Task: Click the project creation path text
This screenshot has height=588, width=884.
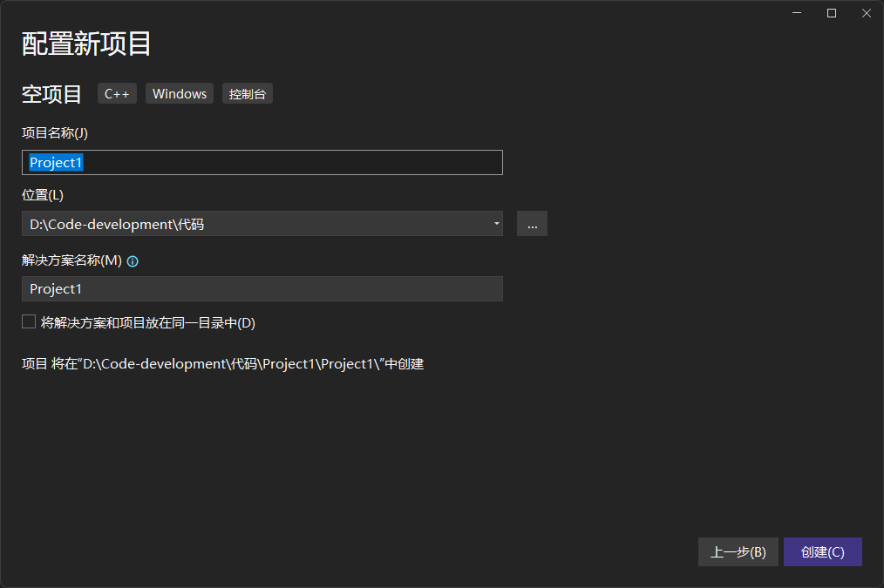Action: pos(222,364)
